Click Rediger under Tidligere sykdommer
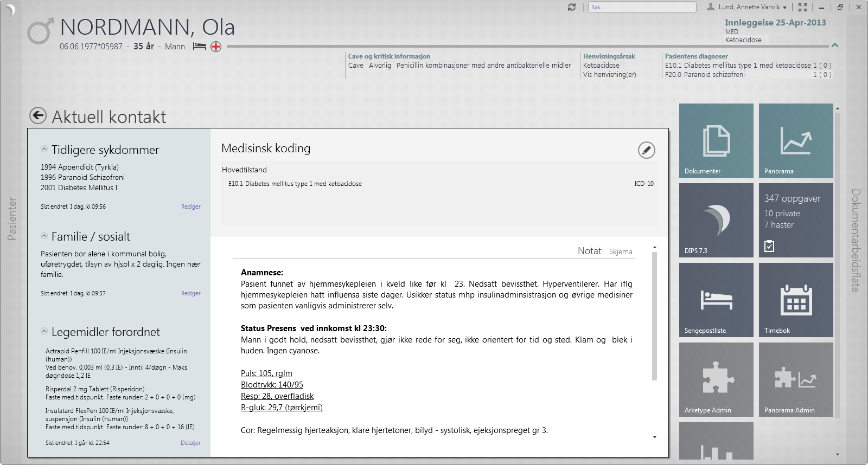Viewport: 868px width, 465px height. (x=191, y=206)
